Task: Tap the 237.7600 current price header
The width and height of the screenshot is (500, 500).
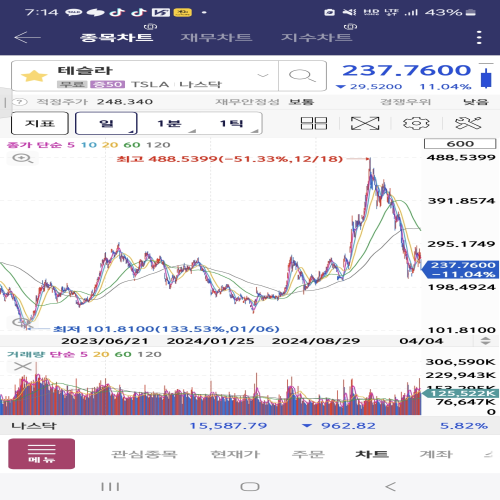Action: click(407, 70)
